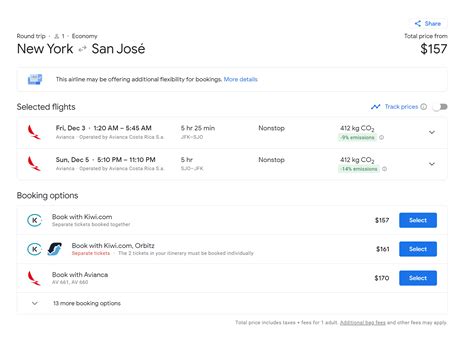Click the passenger count icon
Viewport: 474px width, 361px height.
coord(56,36)
